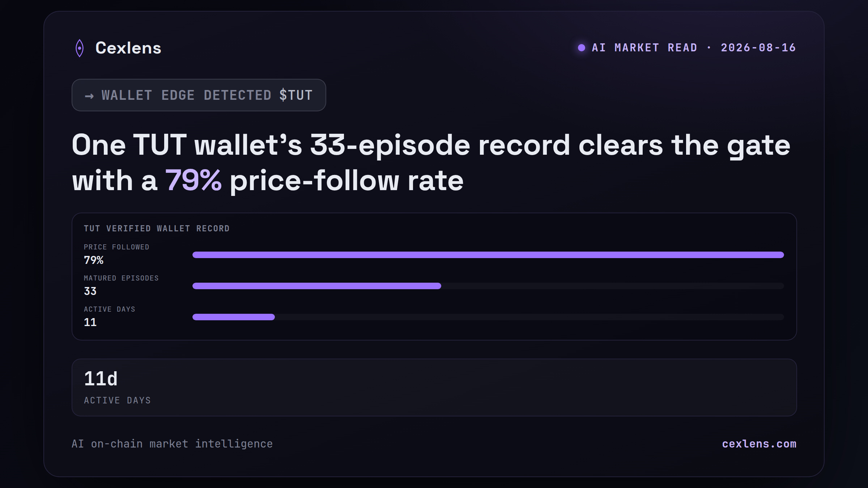Image resolution: width=868 pixels, height=488 pixels.
Task: Click the headline about the TUT wallet
Action: [x=431, y=163]
